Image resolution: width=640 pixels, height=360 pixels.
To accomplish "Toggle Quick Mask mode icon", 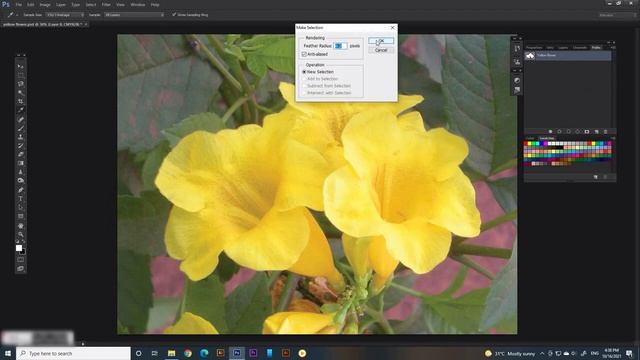I will 20,260.
